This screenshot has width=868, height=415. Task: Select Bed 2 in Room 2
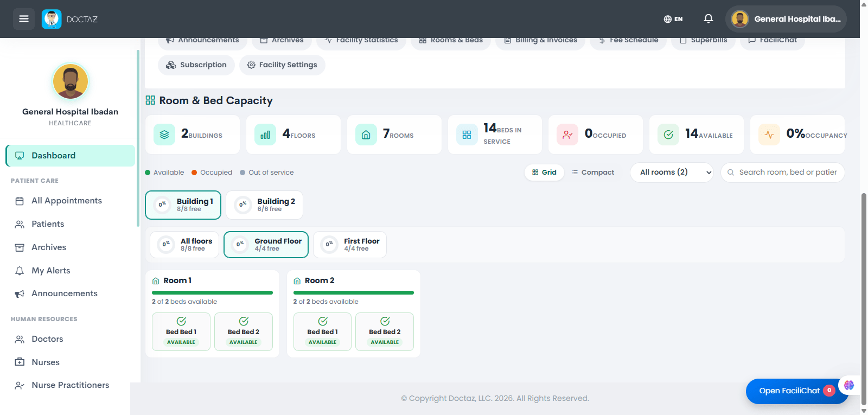click(x=385, y=332)
